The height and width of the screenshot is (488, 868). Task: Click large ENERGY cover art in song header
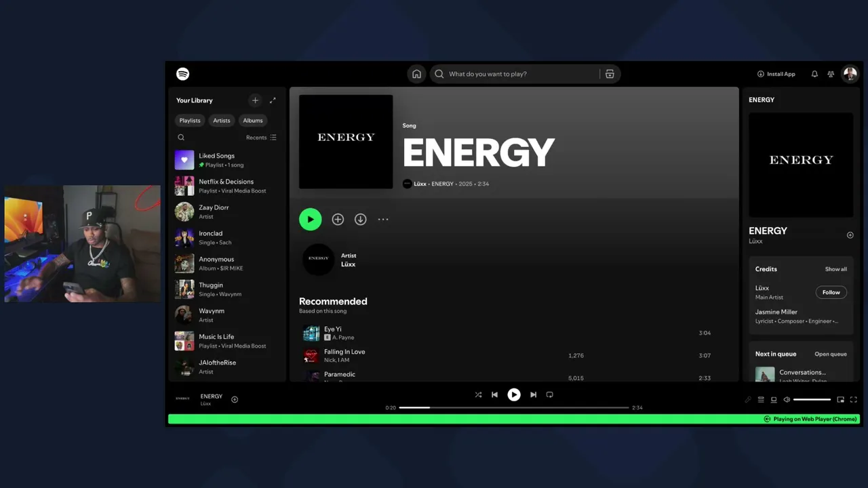[346, 142]
